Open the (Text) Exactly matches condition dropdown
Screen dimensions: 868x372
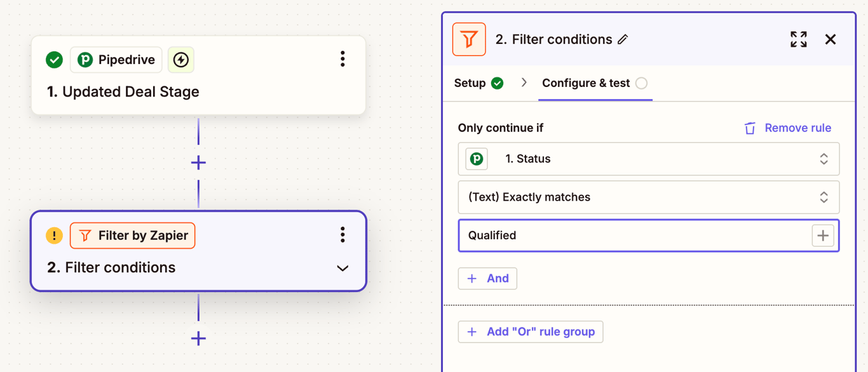[x=648, y=197]
